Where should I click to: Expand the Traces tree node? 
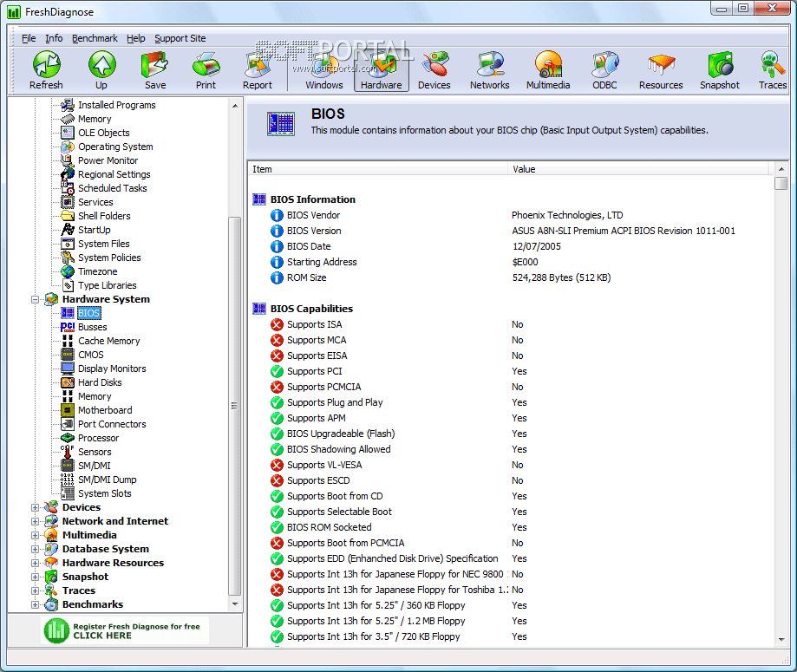(35, 590)
